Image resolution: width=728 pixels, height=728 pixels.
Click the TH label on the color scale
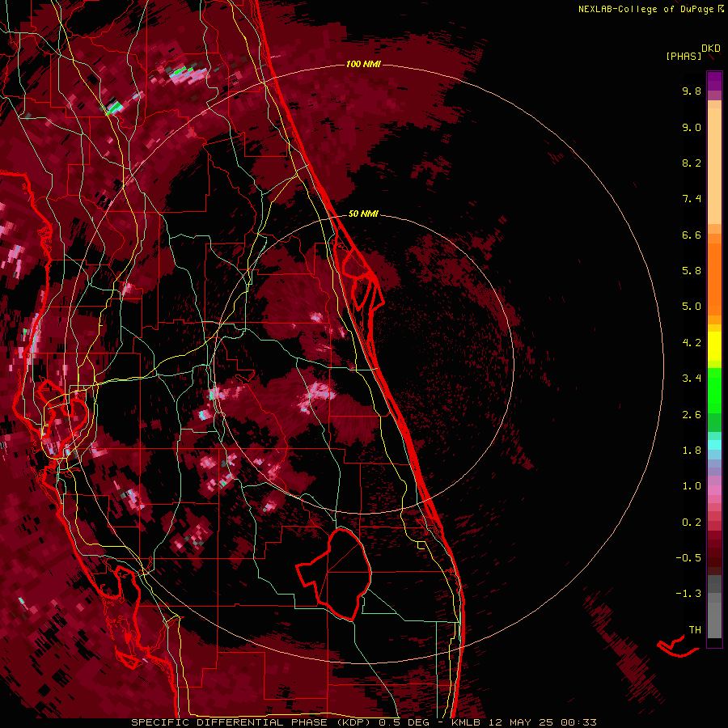click(695, 630)
